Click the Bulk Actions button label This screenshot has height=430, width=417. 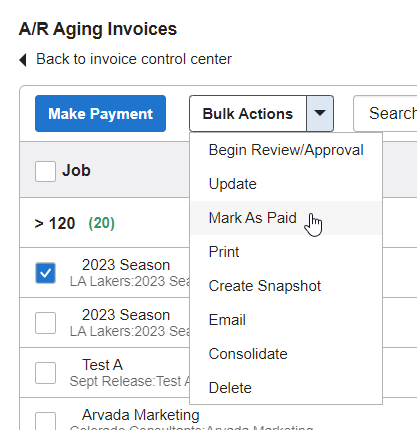248,113
